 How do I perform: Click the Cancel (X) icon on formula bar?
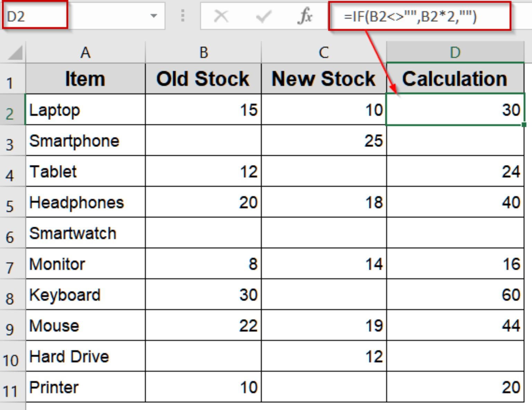pos(221,16)
